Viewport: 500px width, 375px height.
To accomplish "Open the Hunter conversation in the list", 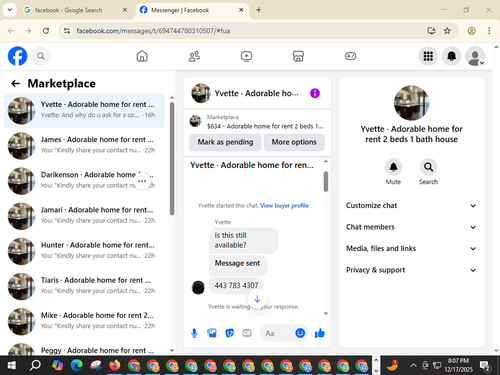I will (84, 251).
